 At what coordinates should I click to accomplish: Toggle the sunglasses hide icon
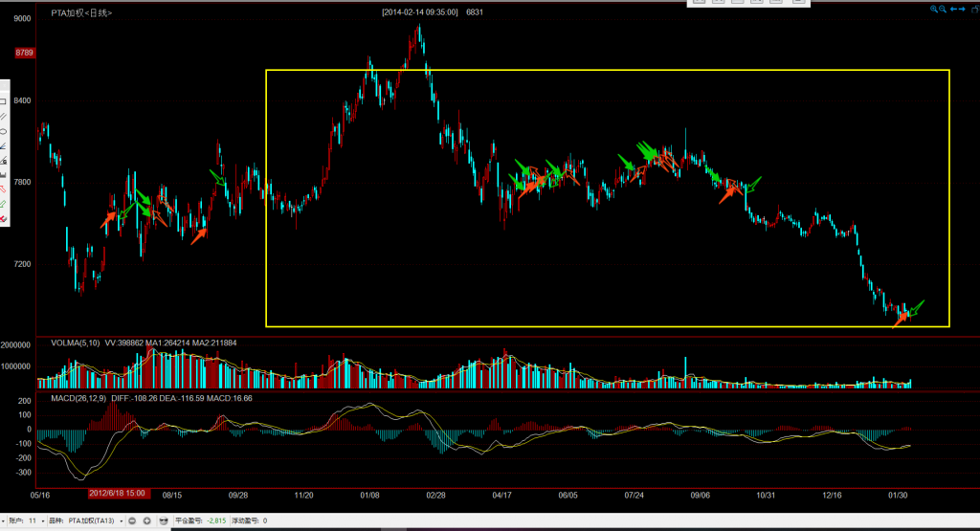(164, 520)
